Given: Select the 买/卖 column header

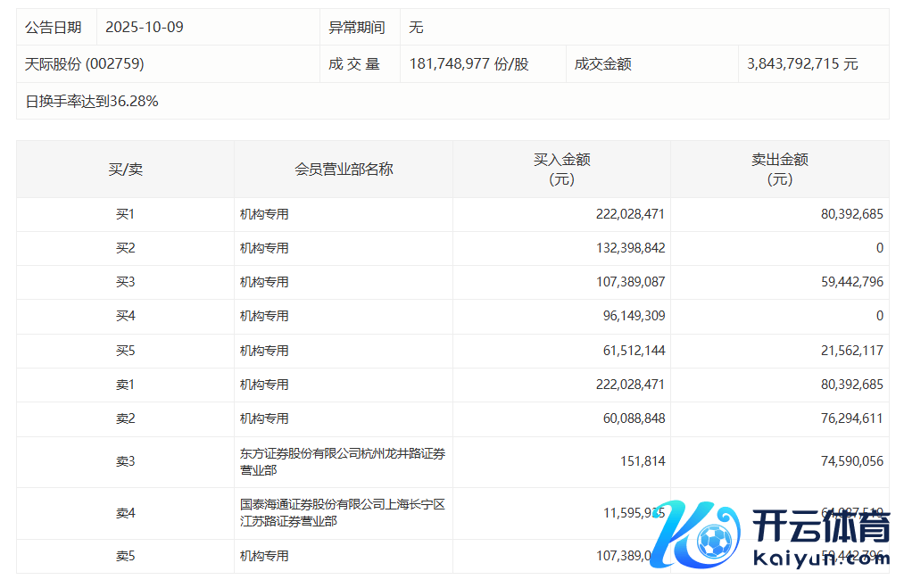Looking at the screenshot, I should point(125,170).
